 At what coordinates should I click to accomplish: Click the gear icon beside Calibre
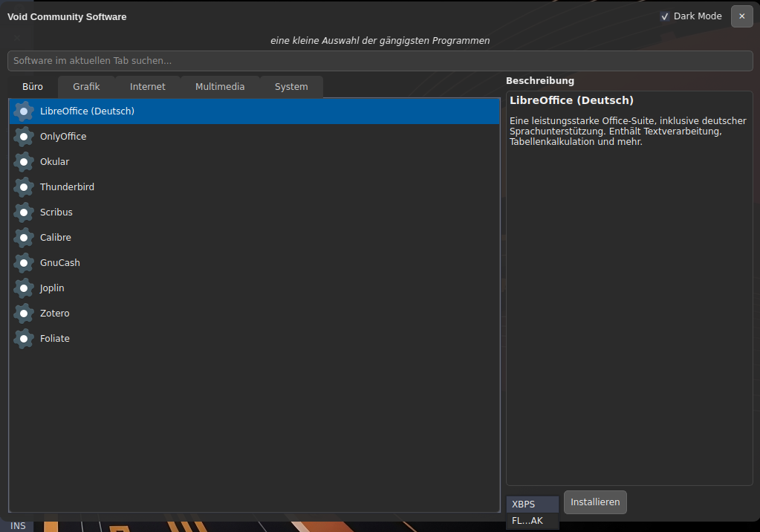point(24,238)
